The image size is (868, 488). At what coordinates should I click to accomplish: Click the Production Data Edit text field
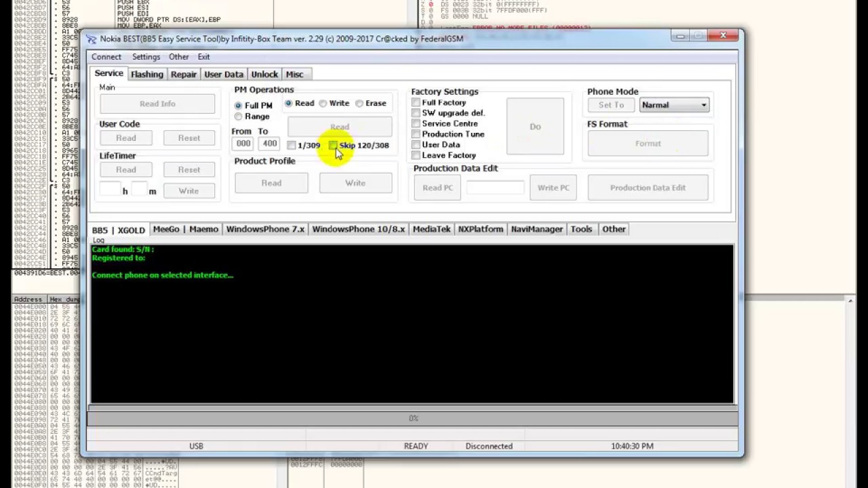coord(495,188)
